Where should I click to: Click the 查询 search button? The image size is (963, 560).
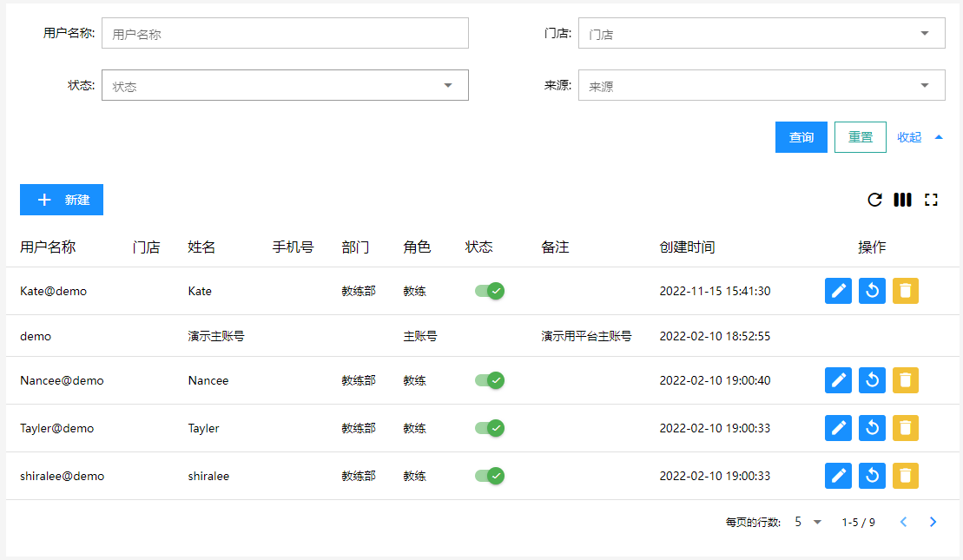801,137
